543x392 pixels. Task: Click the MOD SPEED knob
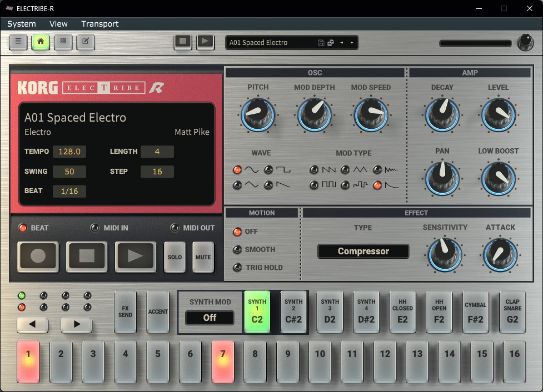[371, 115]
